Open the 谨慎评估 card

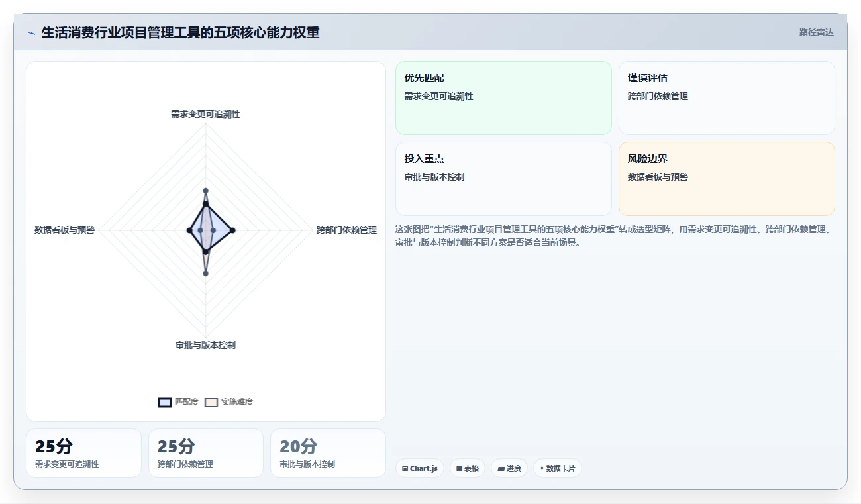(x=727, y=98)
